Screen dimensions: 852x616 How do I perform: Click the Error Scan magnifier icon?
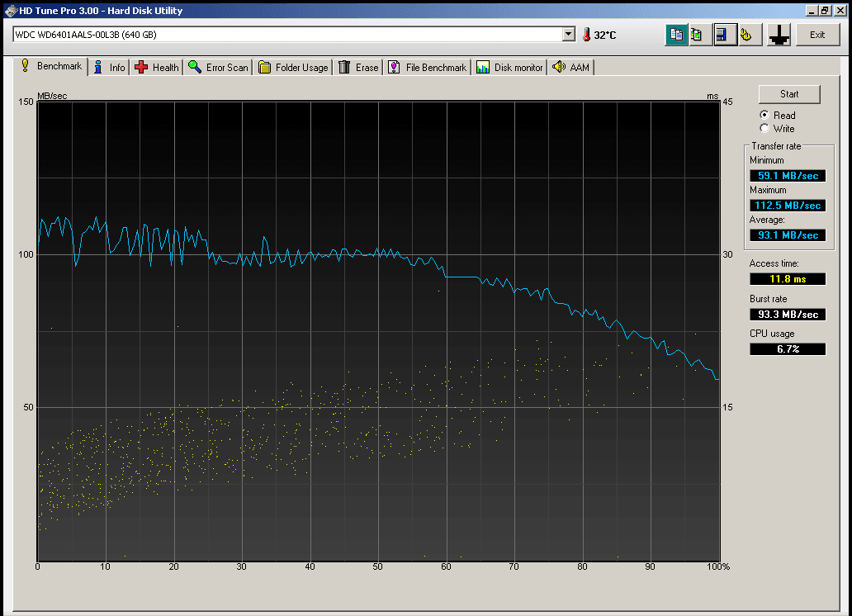pos(195,67)
